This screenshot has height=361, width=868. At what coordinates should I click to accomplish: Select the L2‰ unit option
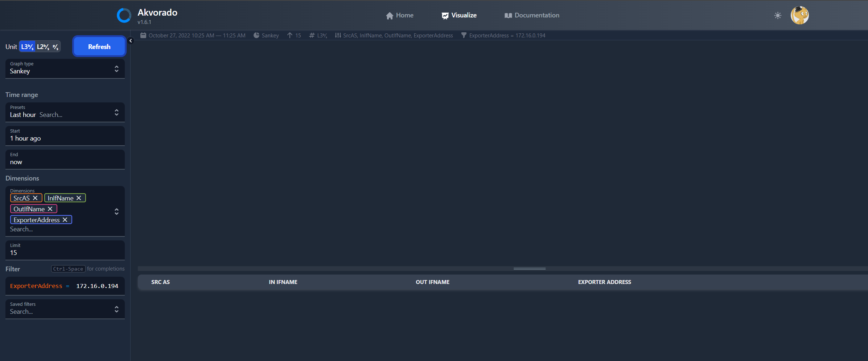(x=42, y=46)
